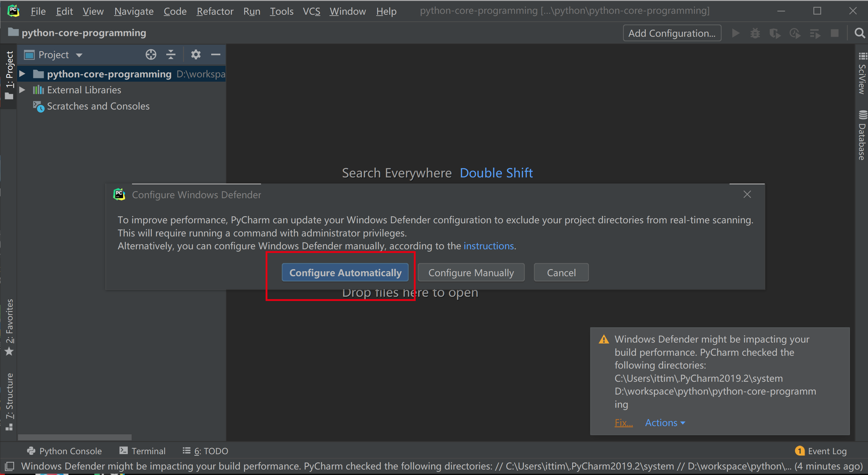Click the Stop square icon in toolbar

point(835,33)
